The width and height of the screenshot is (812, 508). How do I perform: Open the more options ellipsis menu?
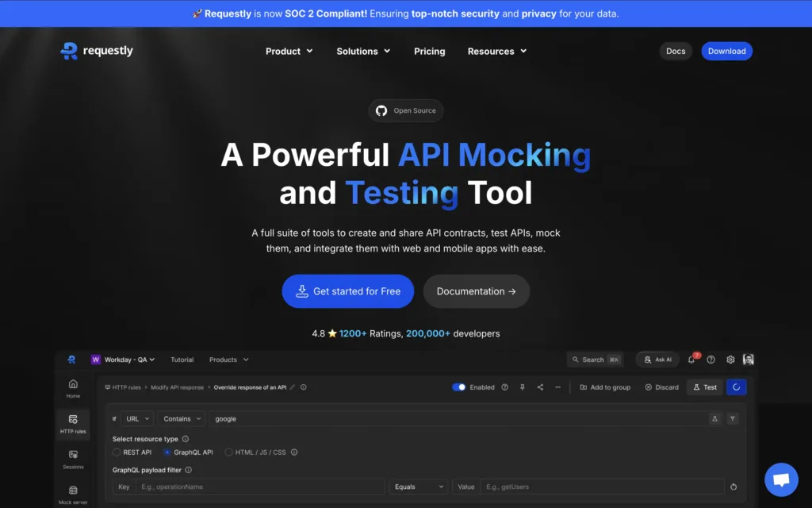point(557,387)
